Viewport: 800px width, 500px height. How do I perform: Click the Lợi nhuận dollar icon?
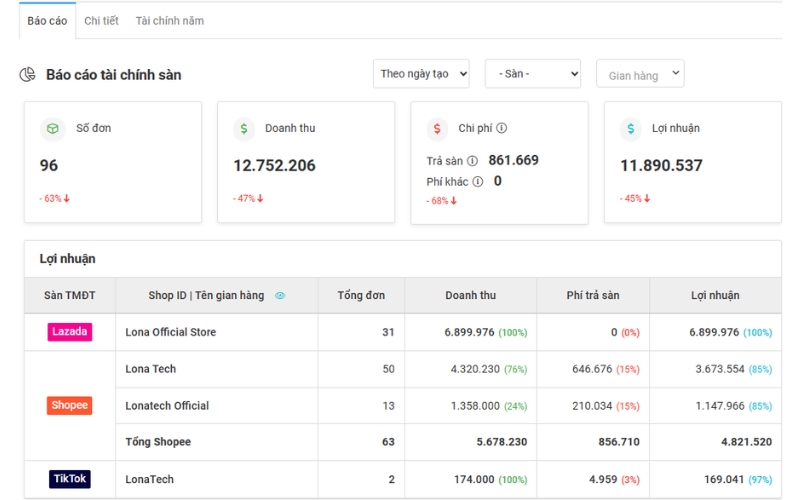[x=630, y=129]
